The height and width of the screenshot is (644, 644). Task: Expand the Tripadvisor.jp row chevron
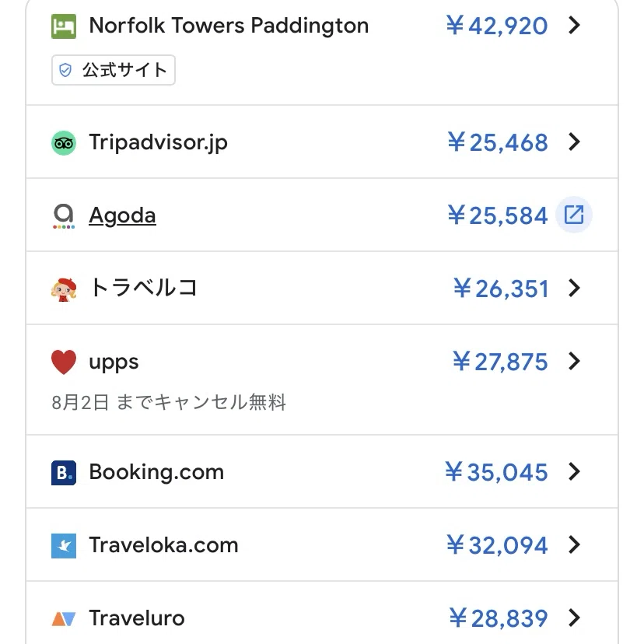tap(574, 142)
